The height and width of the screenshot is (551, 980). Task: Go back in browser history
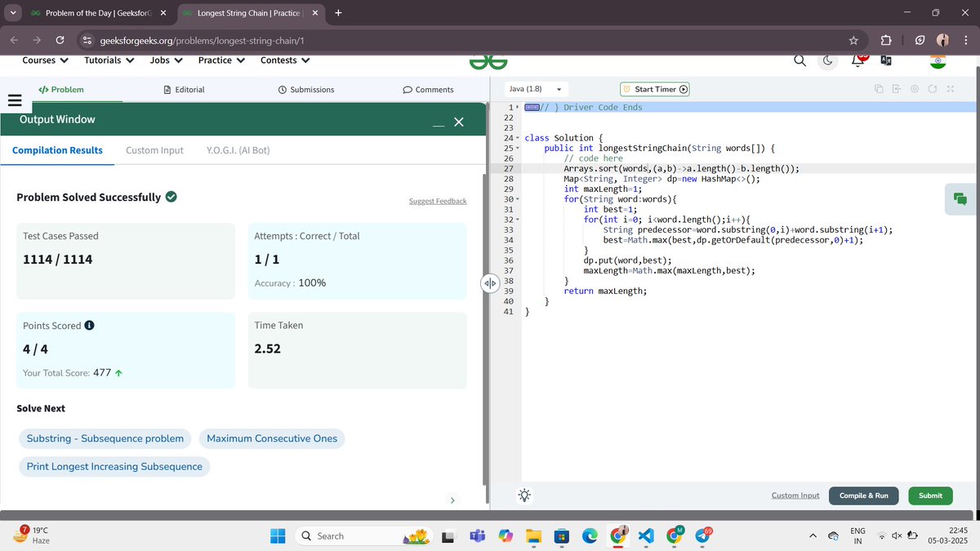pos(15,40)
